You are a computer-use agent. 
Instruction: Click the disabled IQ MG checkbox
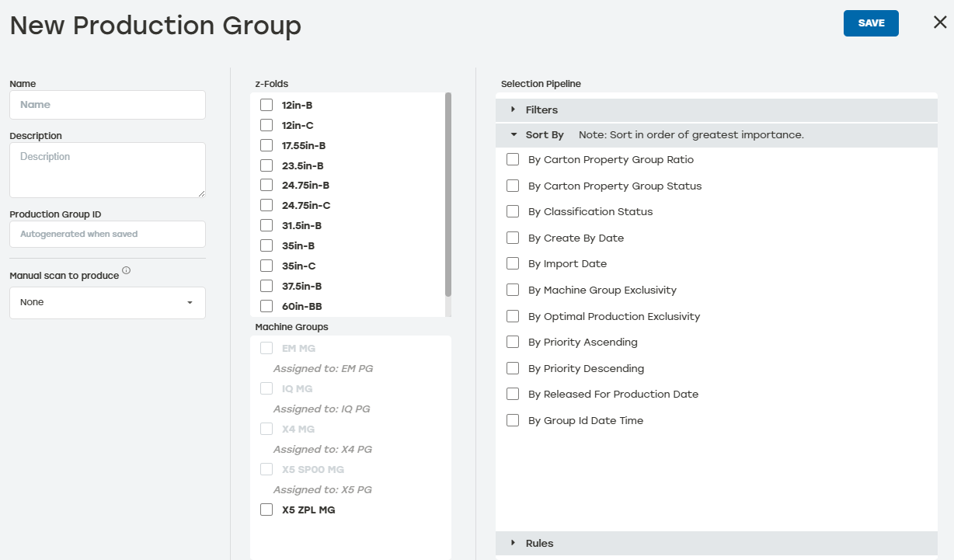pos(266,388)
